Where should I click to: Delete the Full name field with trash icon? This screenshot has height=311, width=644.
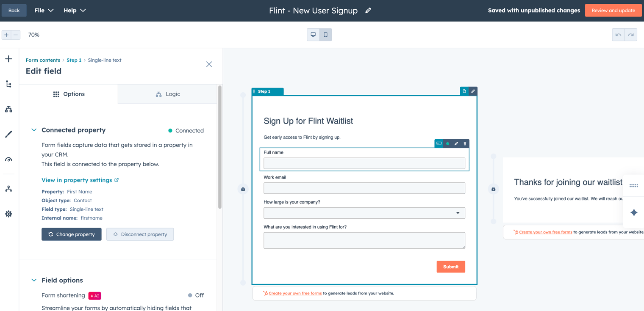pyautogui.click(x=465, y=144)
